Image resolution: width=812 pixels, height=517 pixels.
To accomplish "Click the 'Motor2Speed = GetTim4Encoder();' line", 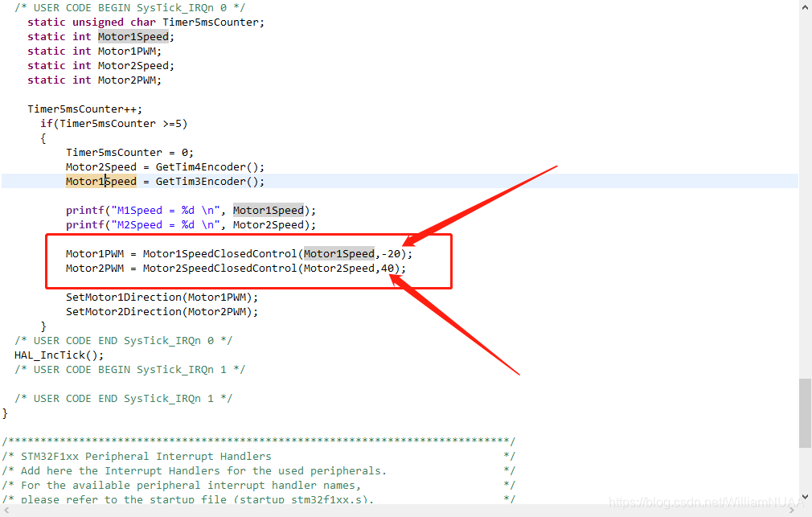I will pyautogui.click(x=165, y=167).
